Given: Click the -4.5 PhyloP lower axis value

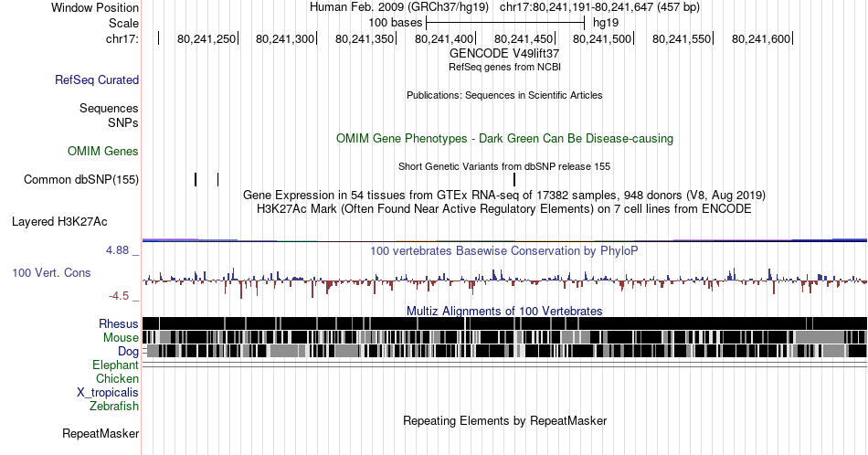Looking at the screenshot, I should (119, 296).
